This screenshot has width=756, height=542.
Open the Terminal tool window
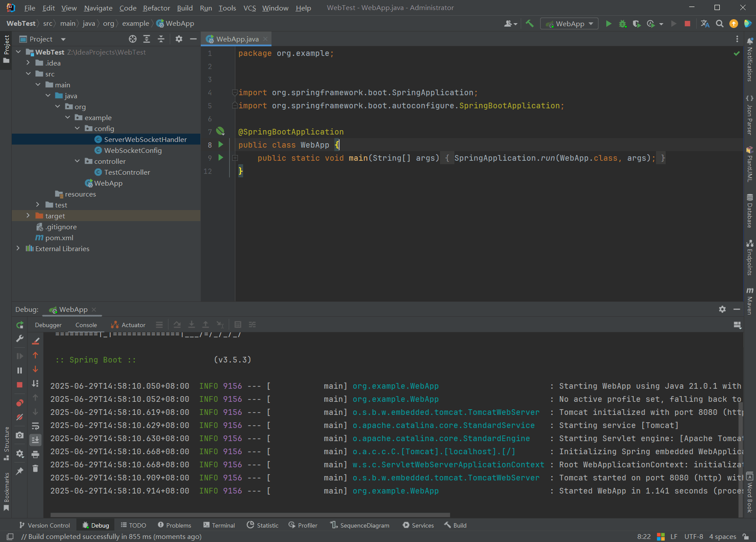click(x=219, y=525)
